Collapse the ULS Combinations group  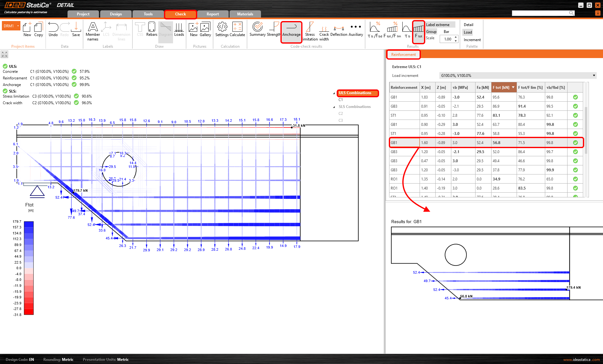coord(334,93)
